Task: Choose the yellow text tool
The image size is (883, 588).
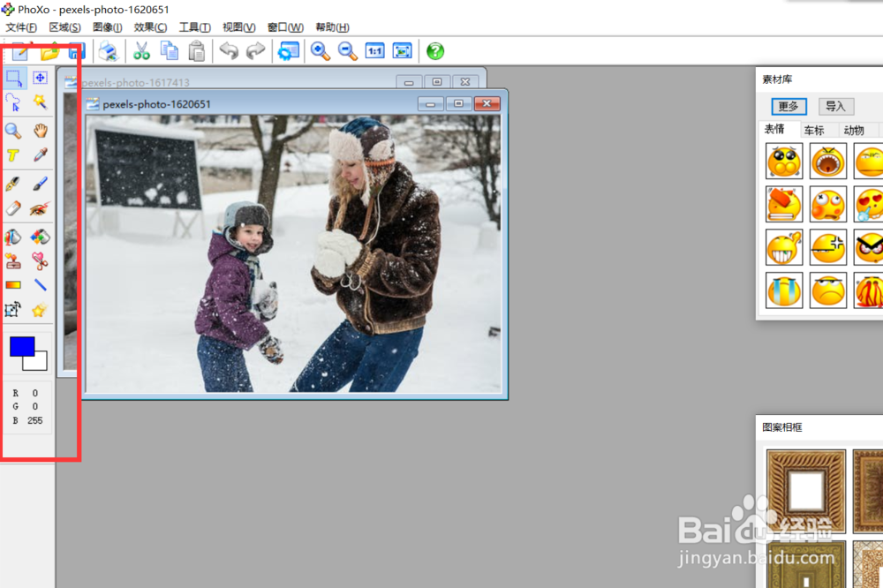Action: click(x=13, y=155)
